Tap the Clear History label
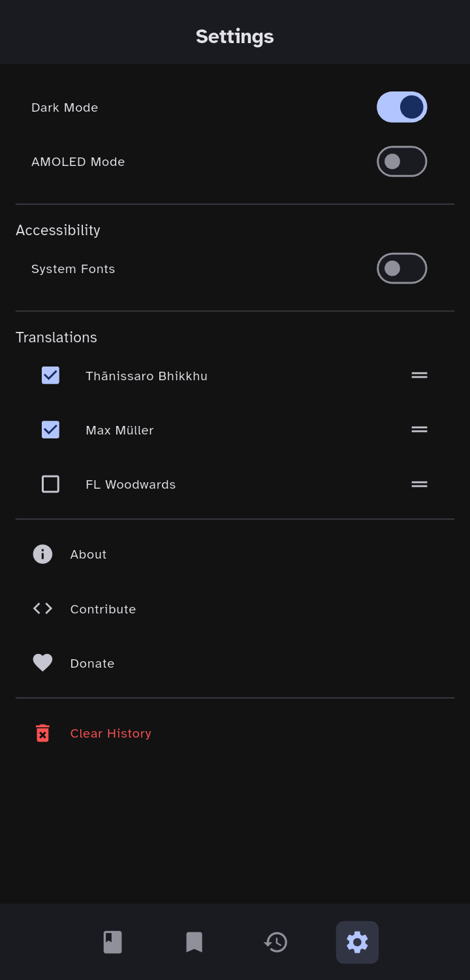Image resolution: width=470 pixels, height=980 pixels. (x=110, y=733)
